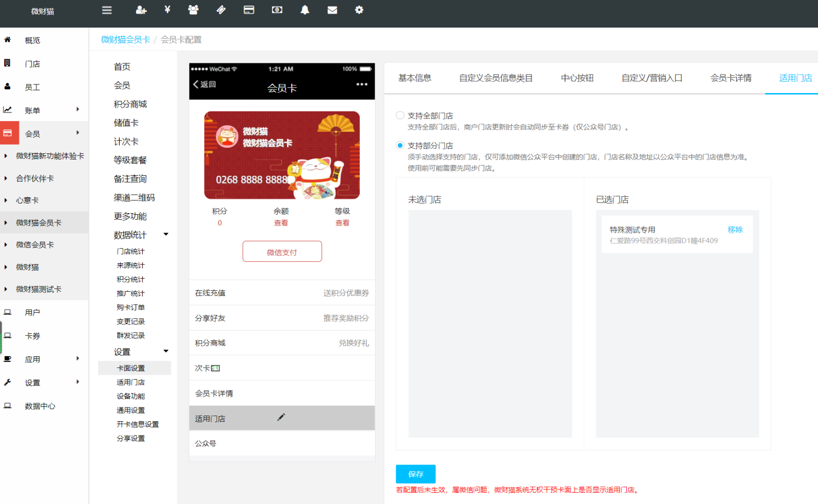818x504 pixels.
Task: Click the red member card image
Action: click(282, 155)
